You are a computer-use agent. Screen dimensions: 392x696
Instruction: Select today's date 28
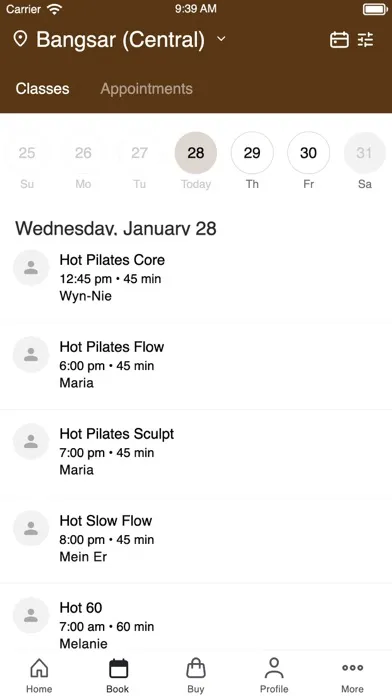point(196,161)
